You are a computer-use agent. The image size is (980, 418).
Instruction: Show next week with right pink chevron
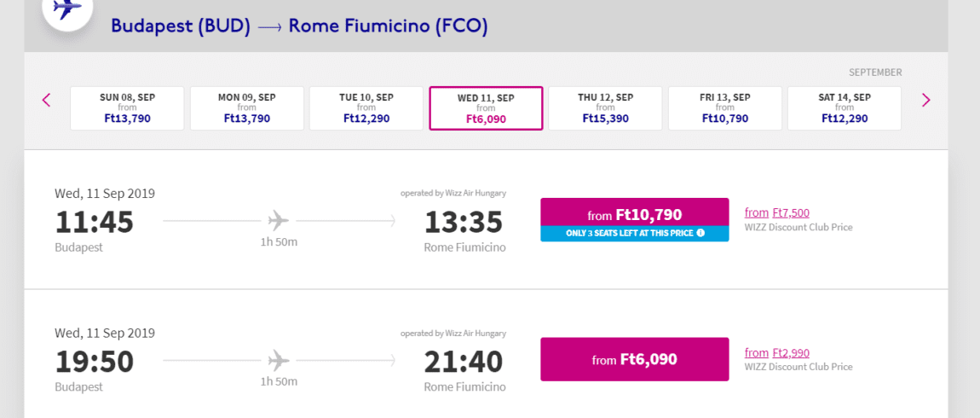tap(926, 100)
